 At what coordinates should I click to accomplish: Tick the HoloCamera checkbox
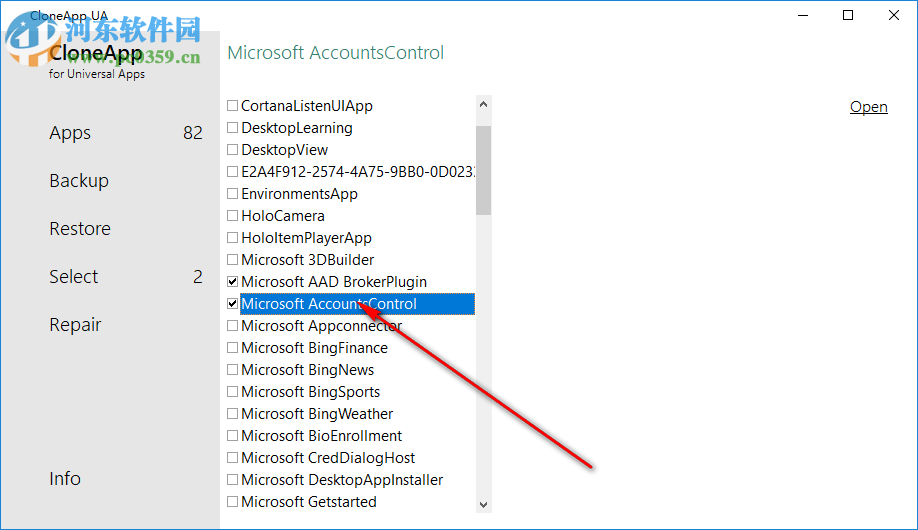(233, 216)
